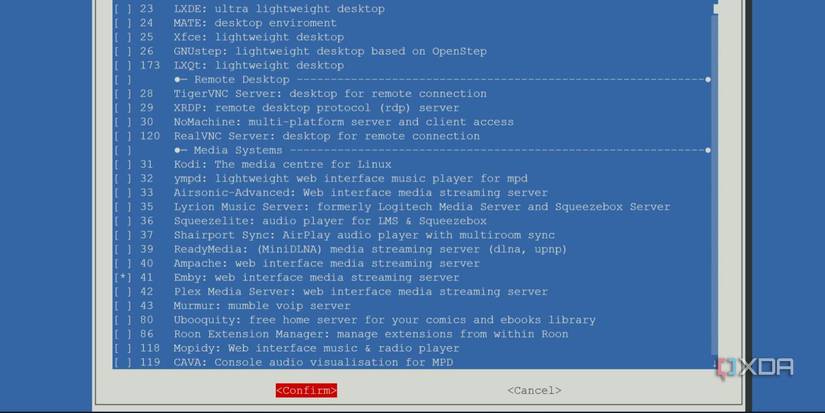Choose the Ampache media streaming entry

(411, 263)
